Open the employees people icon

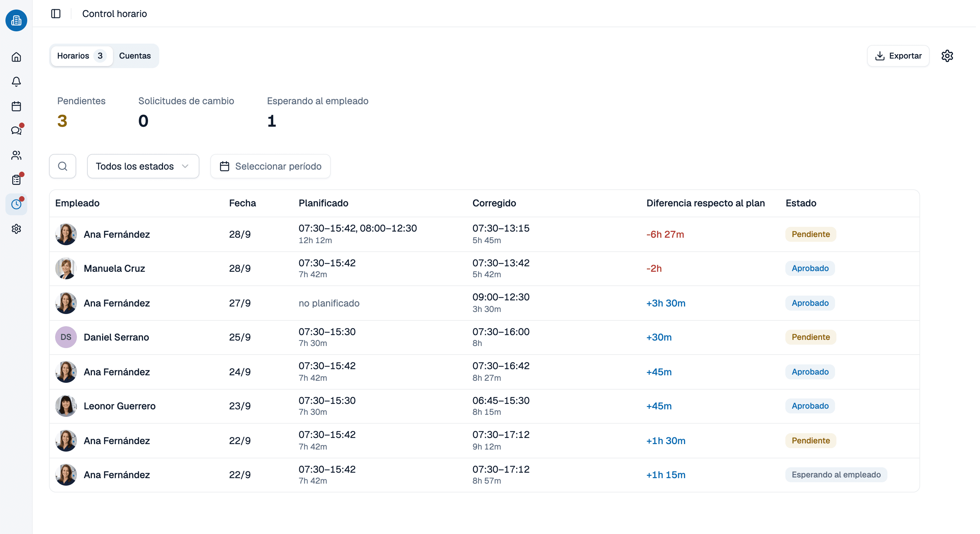tap(16, 155)
